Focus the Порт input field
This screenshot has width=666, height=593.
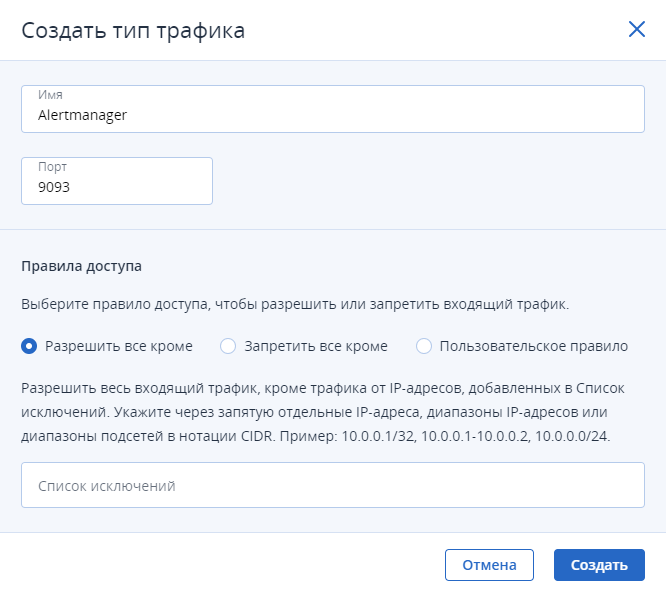pos(117,181)
